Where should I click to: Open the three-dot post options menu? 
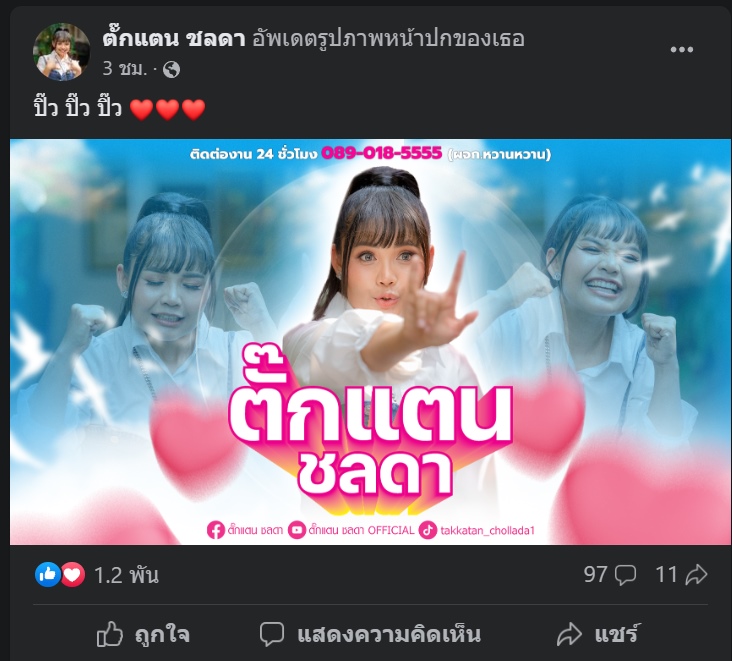682,49
